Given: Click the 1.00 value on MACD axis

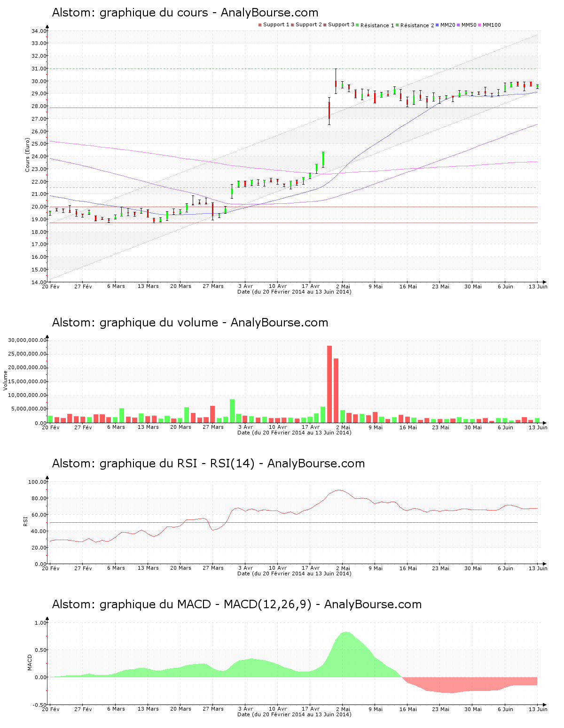Looking at the screenshot, I should pos(41,623).
